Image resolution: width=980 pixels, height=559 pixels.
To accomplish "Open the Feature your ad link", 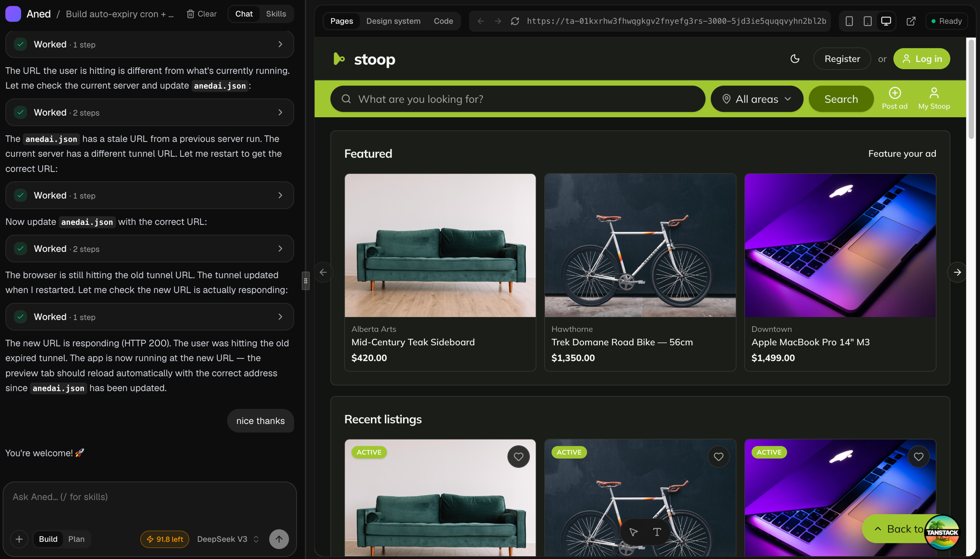I will pyautogui.click(x=902, y=153).
